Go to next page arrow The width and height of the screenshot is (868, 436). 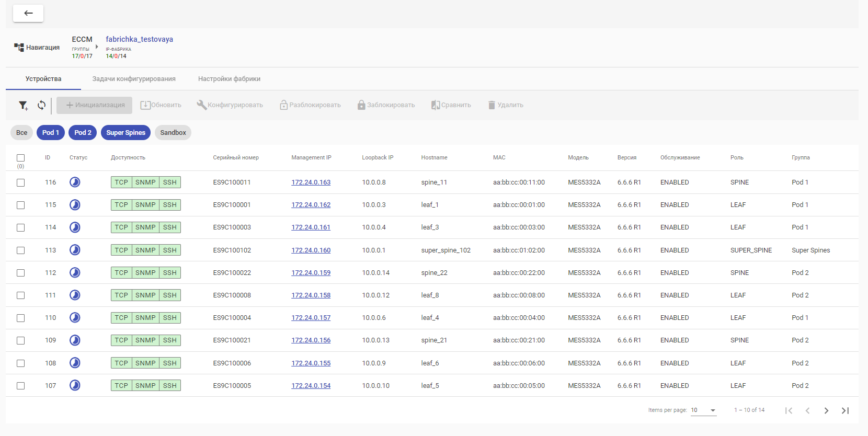826,410
